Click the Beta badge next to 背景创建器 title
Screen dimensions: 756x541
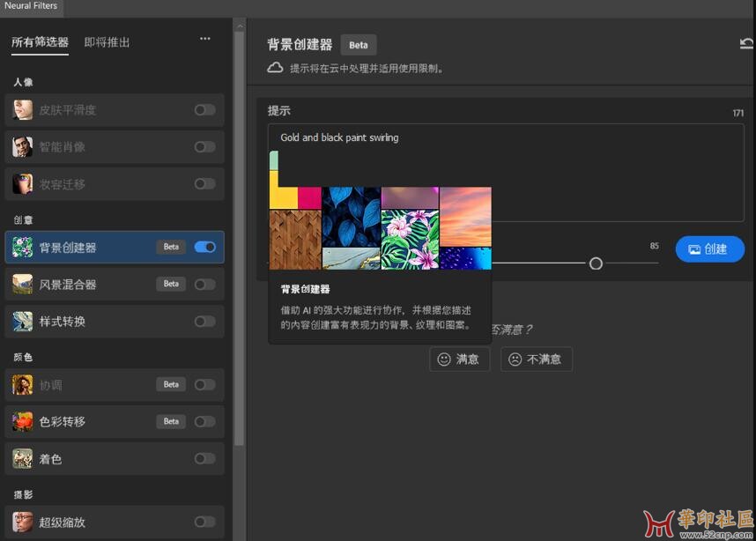pos(359,45)
